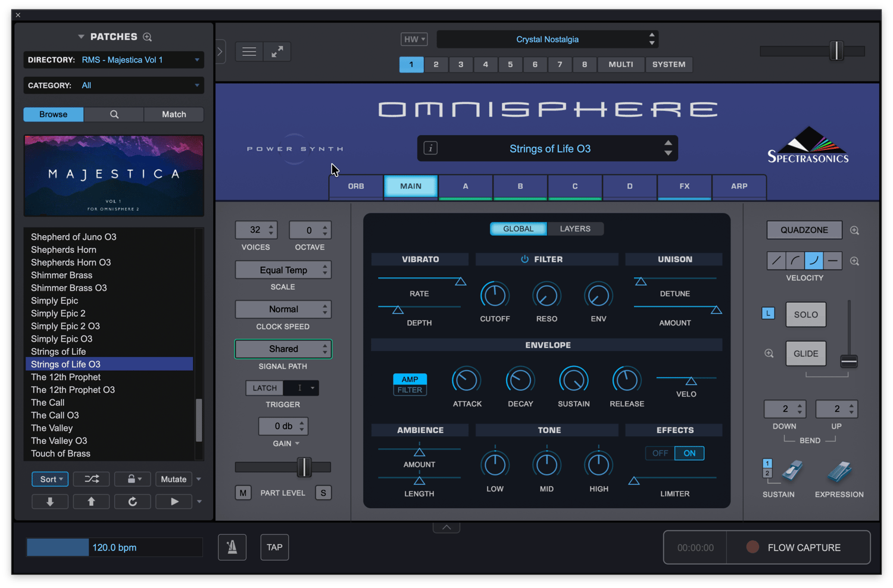Viewport: 893px width, 588px height.
Task: Switch to the FX tab
Action: pos(685,186)
